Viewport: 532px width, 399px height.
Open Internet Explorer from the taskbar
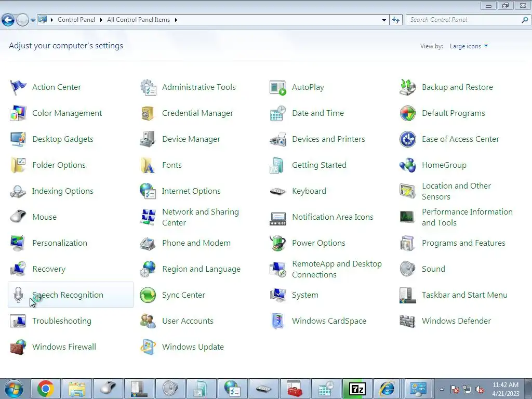pos(387,389)
